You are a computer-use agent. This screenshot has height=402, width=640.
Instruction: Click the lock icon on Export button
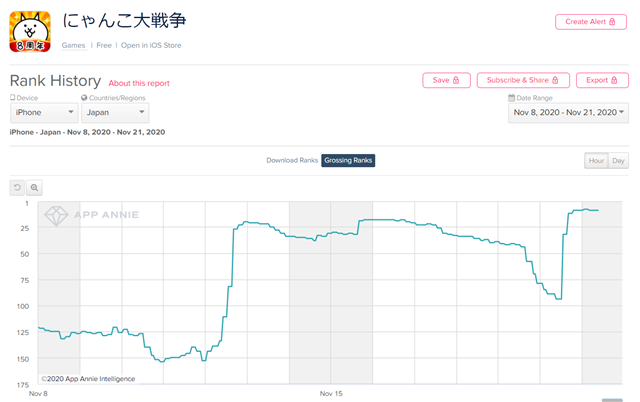pyautogui.click(x=614, y=80)
